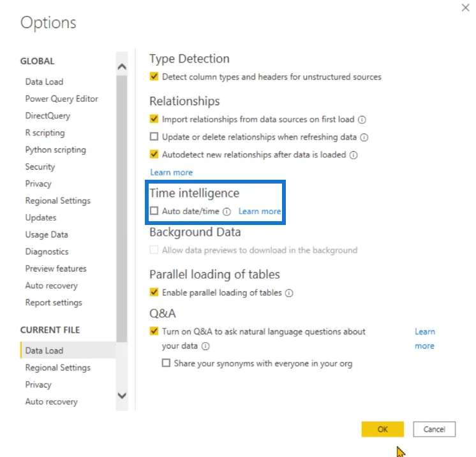476x457 pixels.
Task: Select Current File Data Load
Action: click(x=68, y=351)
